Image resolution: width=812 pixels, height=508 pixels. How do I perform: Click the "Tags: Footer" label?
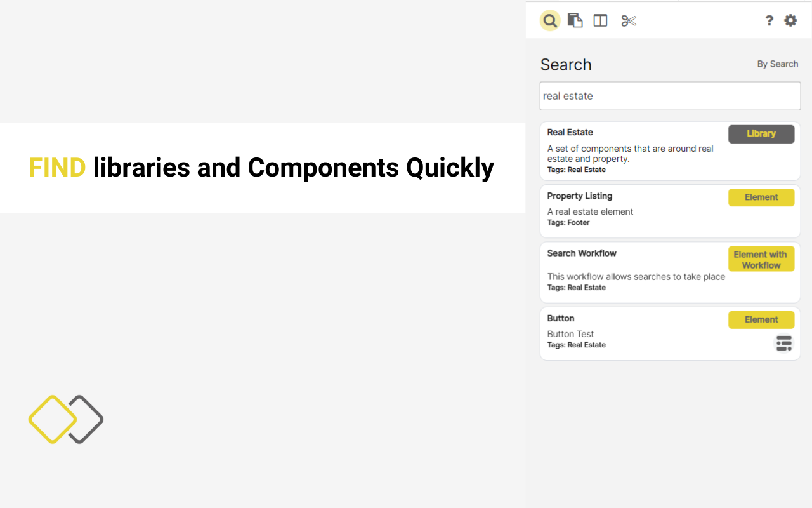(x=568, y=223)
